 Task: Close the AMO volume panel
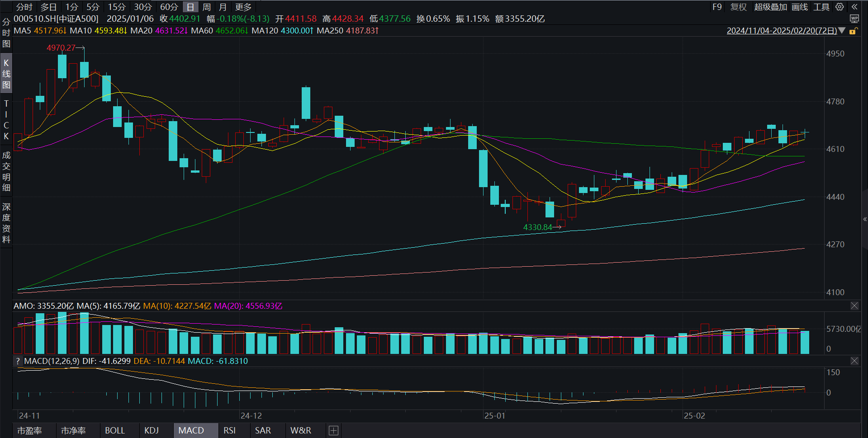pyautogui.click(x=854, y=306)
